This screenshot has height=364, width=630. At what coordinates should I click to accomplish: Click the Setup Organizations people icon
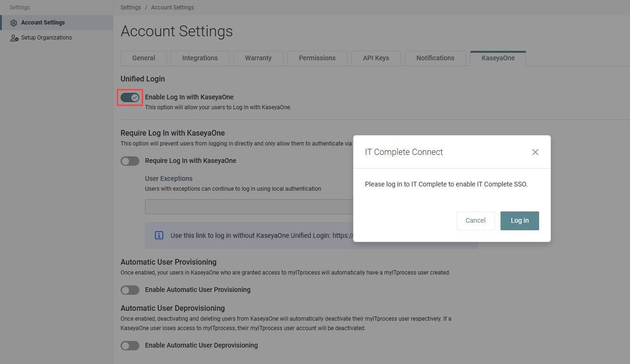[14, 38]
